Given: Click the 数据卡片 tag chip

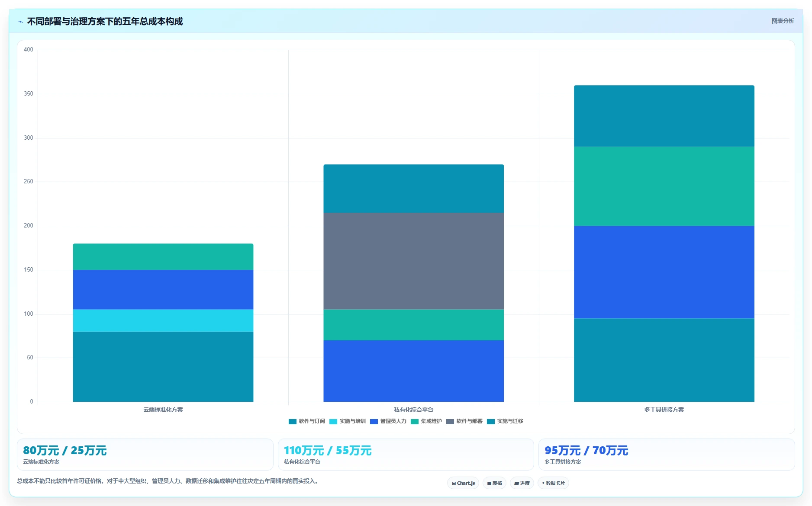Looking at the screenshot, I should [x=553, y=483].
